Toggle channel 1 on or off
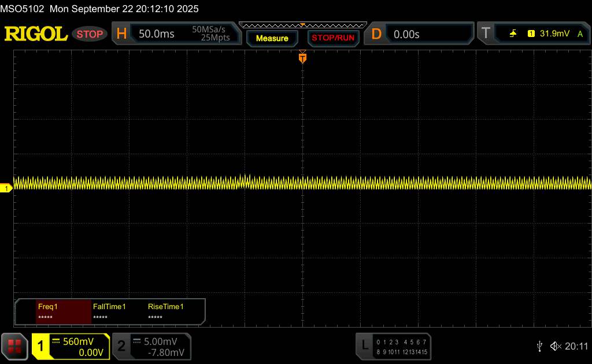 click(41, 346)
